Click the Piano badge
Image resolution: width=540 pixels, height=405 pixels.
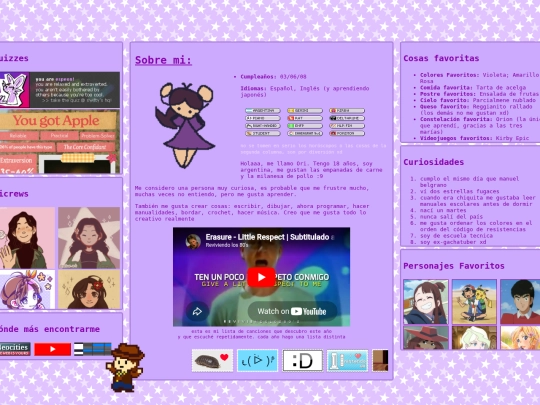pos(263,118)
